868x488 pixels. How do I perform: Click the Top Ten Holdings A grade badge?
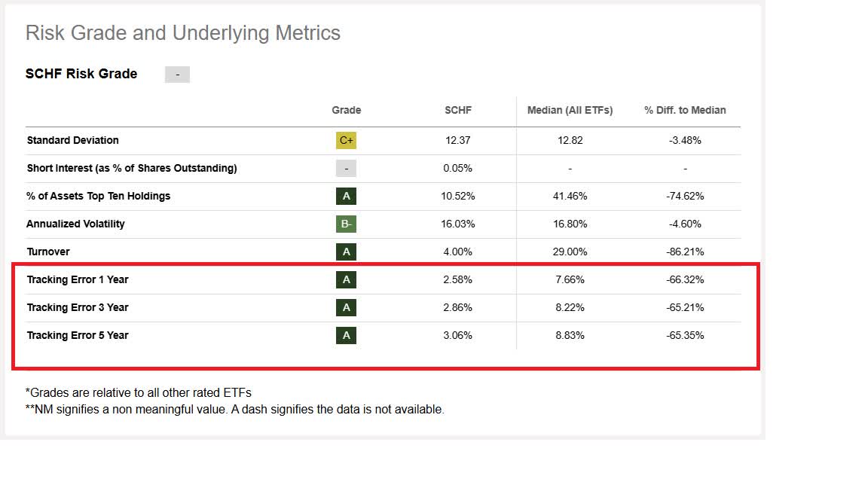pyautogui.click(x=346, y=196)
